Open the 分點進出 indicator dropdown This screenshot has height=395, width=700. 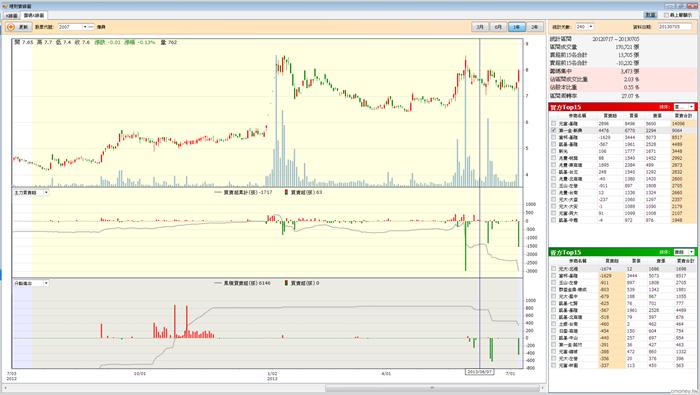point(46,283)
